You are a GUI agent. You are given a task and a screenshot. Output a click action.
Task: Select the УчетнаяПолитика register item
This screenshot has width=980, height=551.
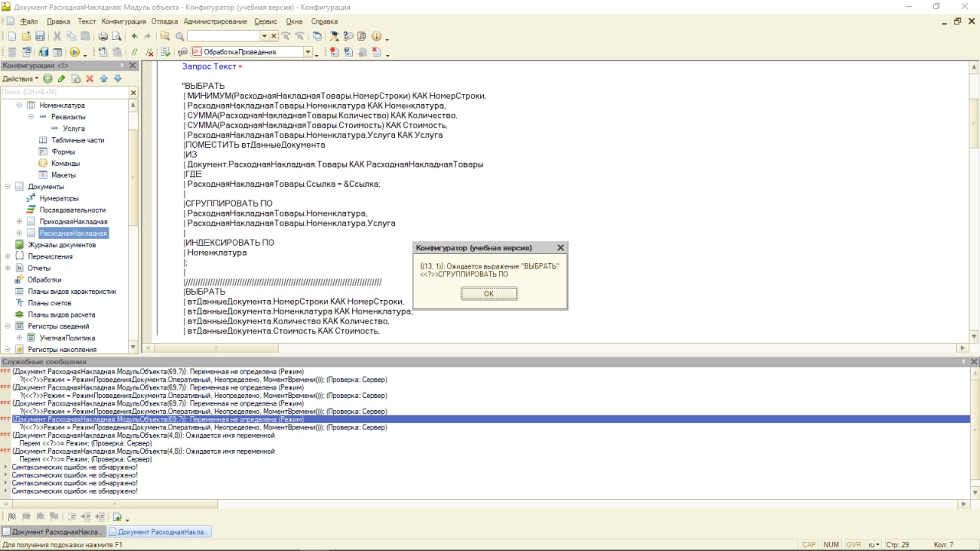pos(67,338)
